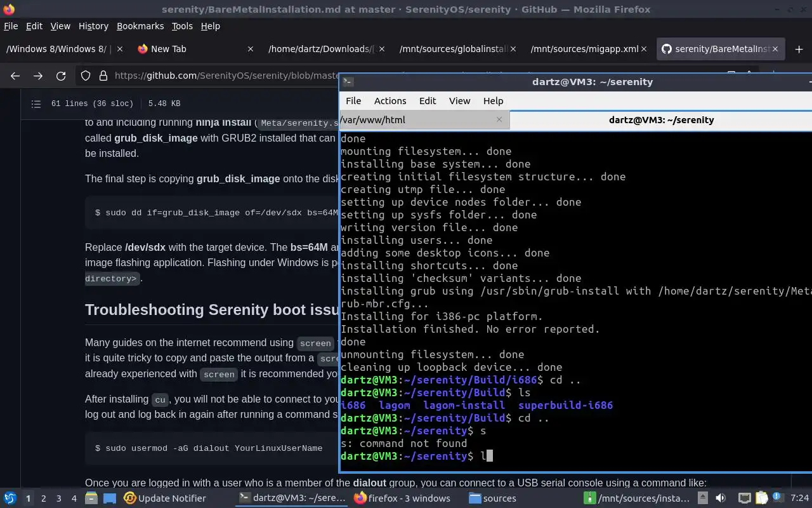Open the sources folder taskbar entry
The width and height of the screenshot is (812, 508).
tap(492, 498)
